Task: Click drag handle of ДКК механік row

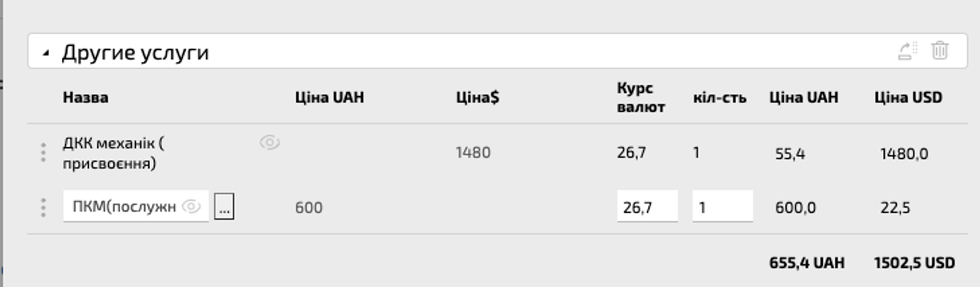Action: click(x=43, y=153)
